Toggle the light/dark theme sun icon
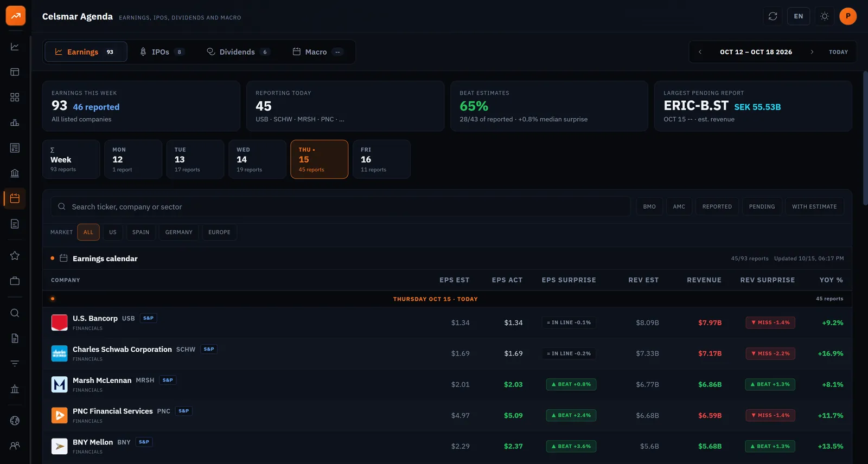Image resolution: width=868 pixels, height=464 pixels. pos(825,16)
